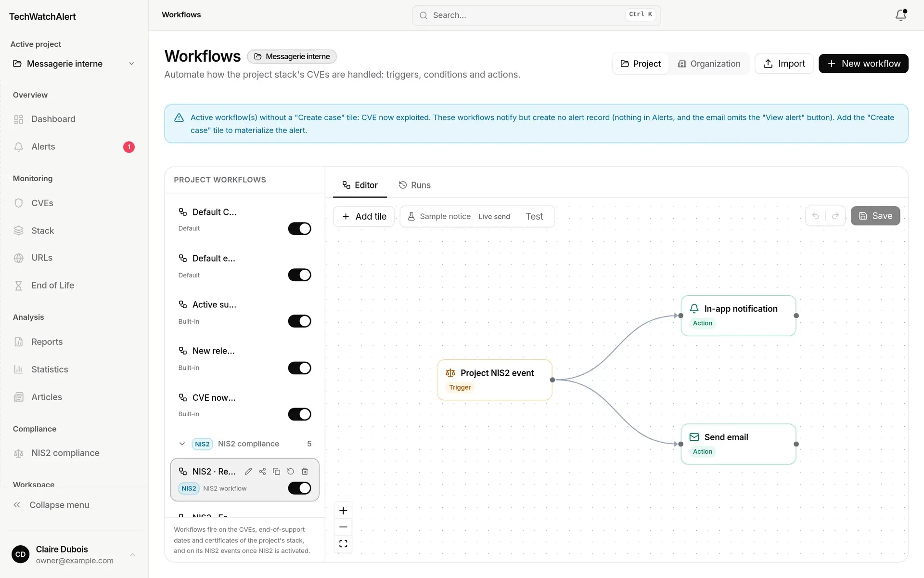Open Dashboard from the sidebar
Screen dimensions: 924x578
click(74, 119)
